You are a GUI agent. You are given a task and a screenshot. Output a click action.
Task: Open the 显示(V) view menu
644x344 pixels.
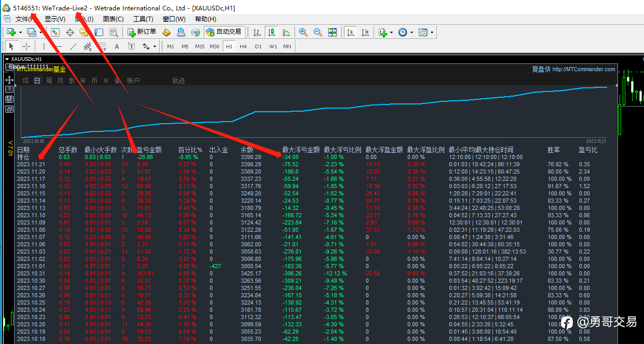point(55,19)
